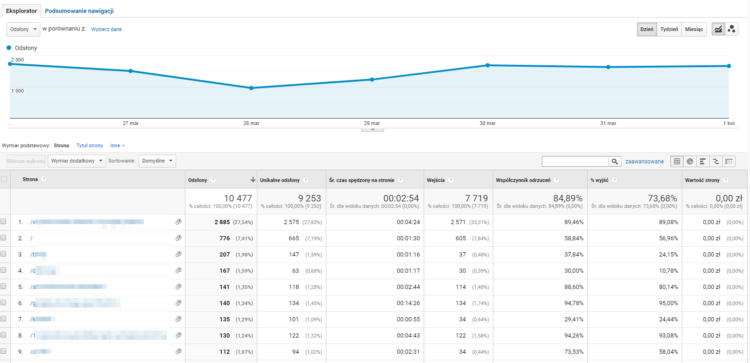
Task: Click the 28 mar data point on chart
Action: (251, 88)
